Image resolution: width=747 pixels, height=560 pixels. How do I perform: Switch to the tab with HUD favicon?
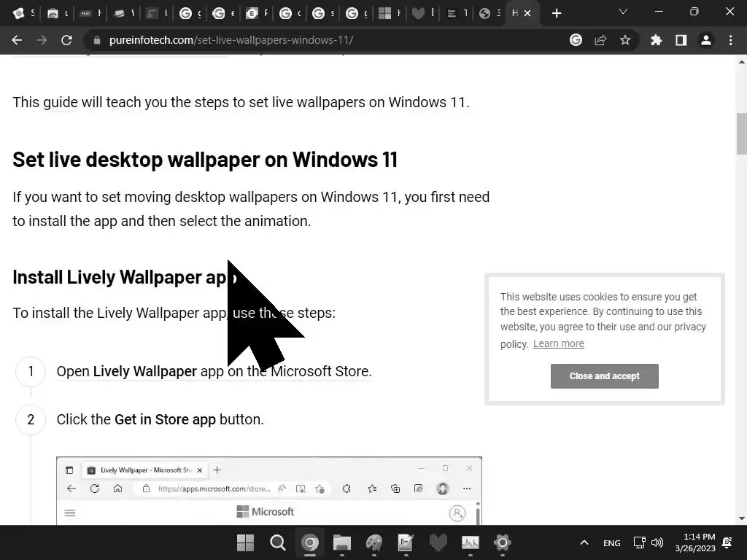click(x=90, y=13)
